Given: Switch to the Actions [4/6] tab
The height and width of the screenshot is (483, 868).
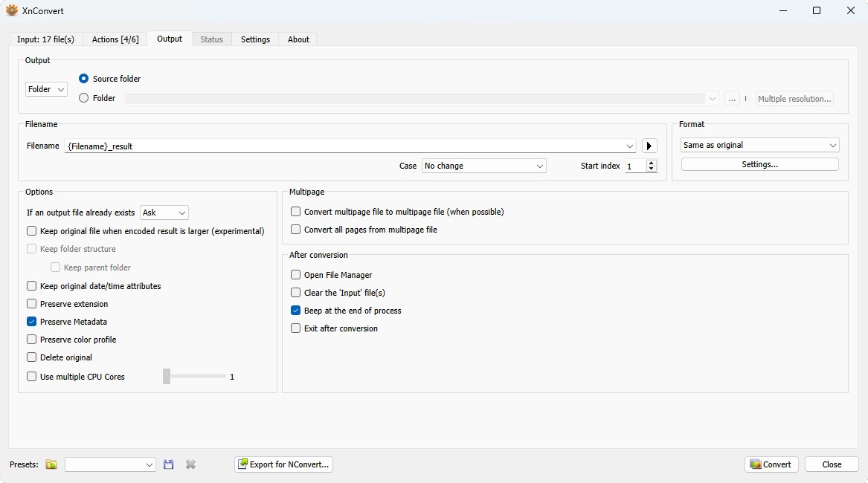Looking at the screenshot, I should [x=115, y=39].
